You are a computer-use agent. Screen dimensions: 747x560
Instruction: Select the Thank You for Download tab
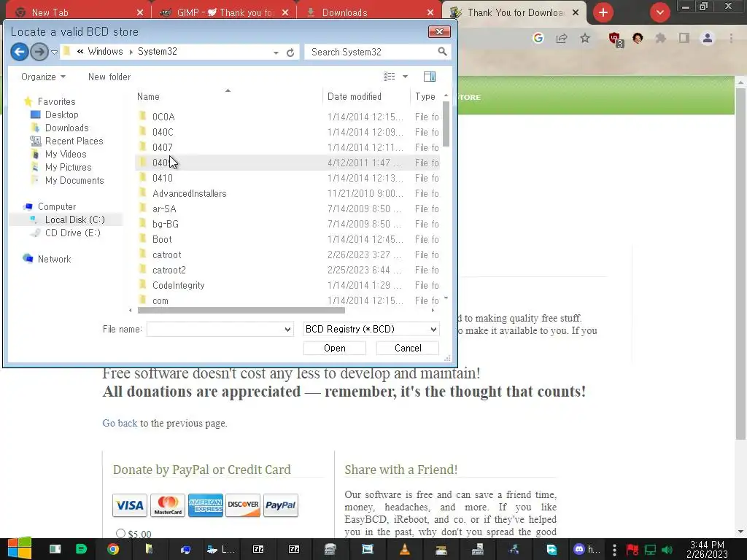click(x=514, y=12)
